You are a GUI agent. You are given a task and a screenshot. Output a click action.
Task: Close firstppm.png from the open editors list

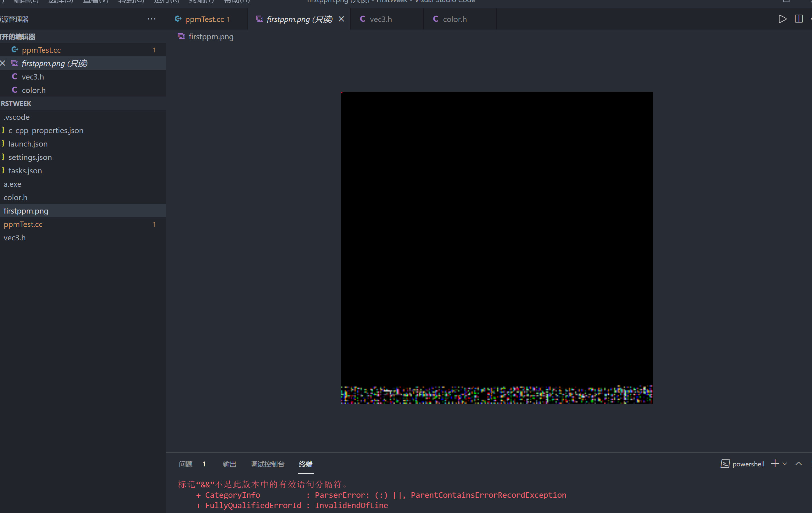point(3,63)
